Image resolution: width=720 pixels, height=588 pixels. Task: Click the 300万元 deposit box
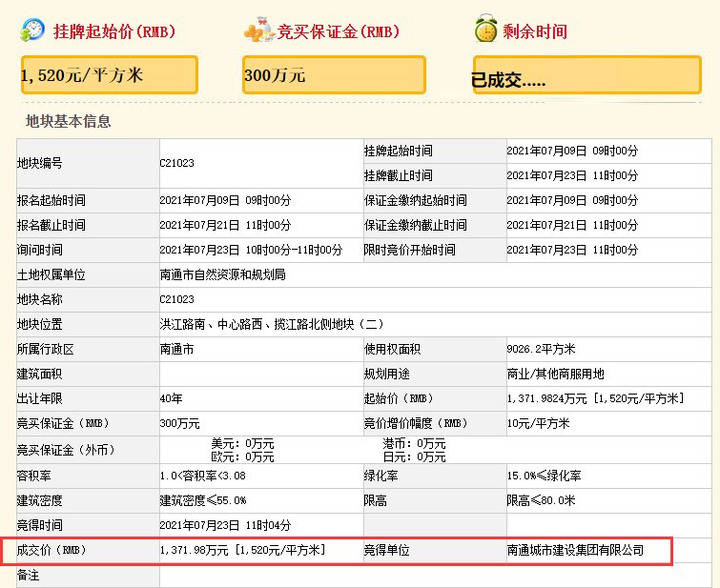pos(334,75)
